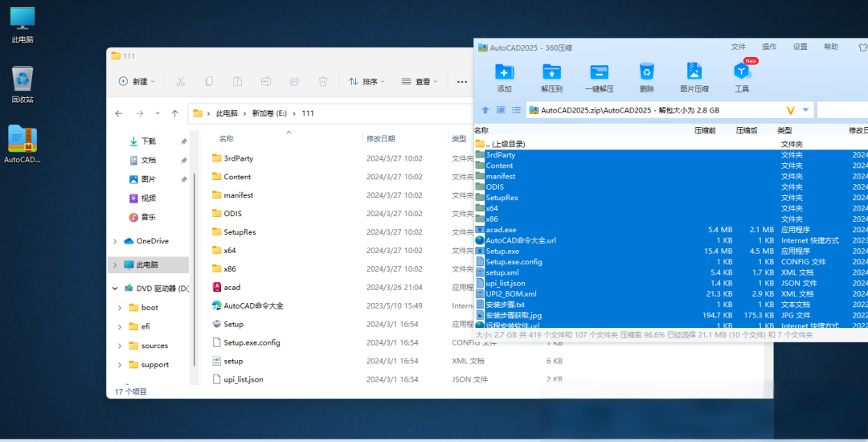
Task: Click the 一键解压 one-click extract icon
Action: coord(599,72)
